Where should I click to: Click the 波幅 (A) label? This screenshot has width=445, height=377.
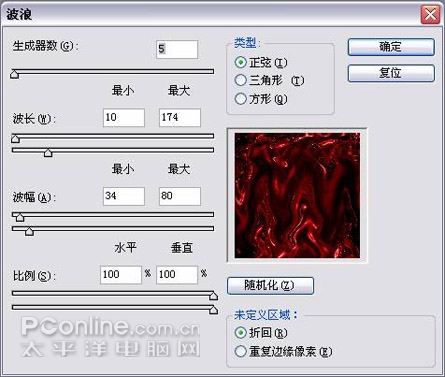click(x=34, y=197)
